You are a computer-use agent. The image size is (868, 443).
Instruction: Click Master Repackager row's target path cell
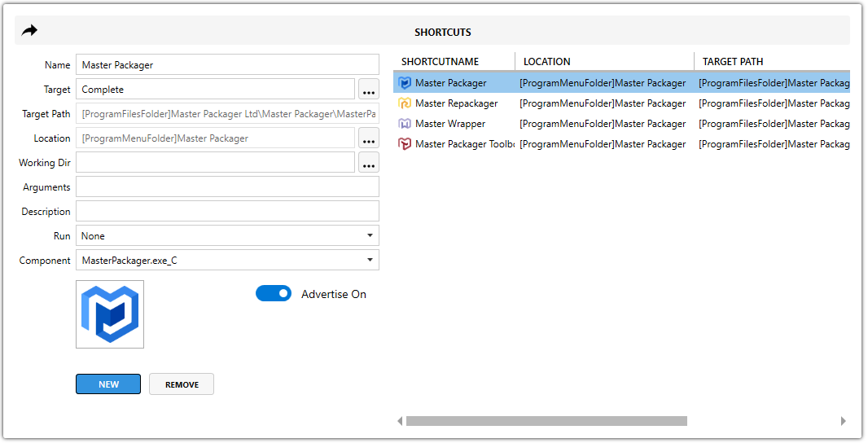tap(774, 103)
